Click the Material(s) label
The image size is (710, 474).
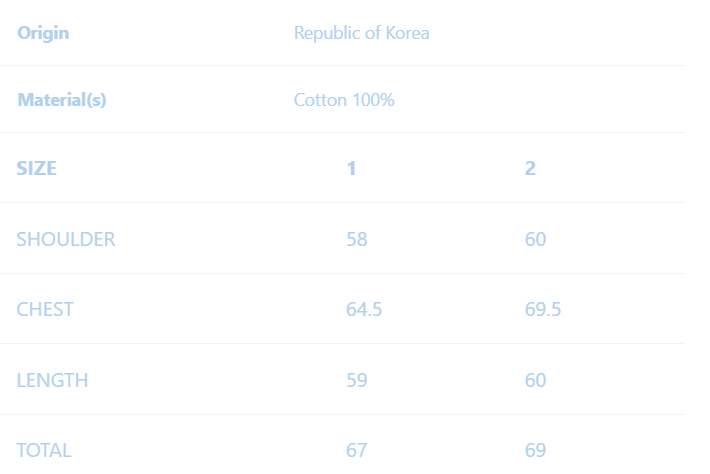[x=62, y=100]
